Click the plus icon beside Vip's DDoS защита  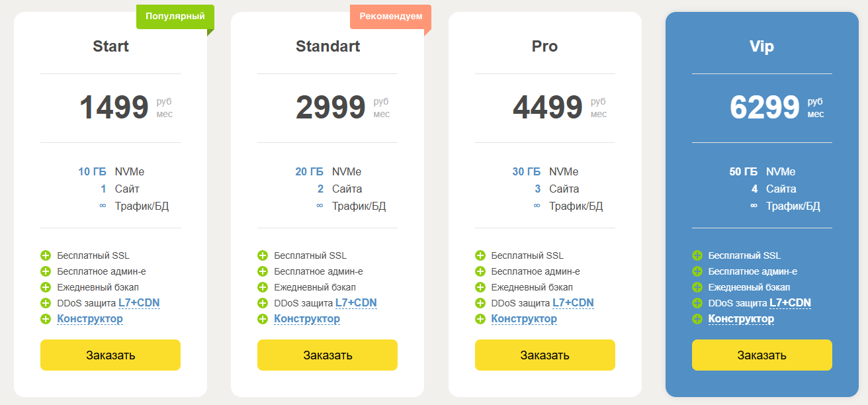pos(697,303)
